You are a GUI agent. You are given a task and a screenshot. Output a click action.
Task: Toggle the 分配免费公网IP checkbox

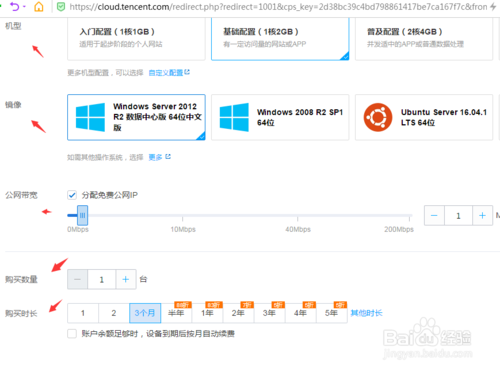point(72,195)
